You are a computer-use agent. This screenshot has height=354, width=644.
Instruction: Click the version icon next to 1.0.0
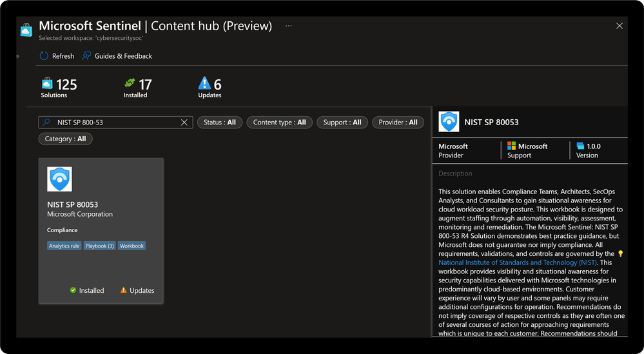click(580, 146)
